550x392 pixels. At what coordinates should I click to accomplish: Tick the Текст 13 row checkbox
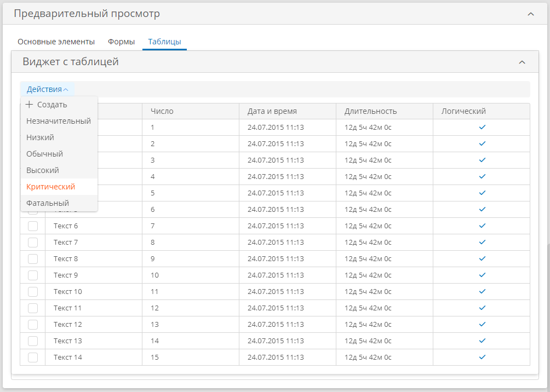(x=33, y=341)
